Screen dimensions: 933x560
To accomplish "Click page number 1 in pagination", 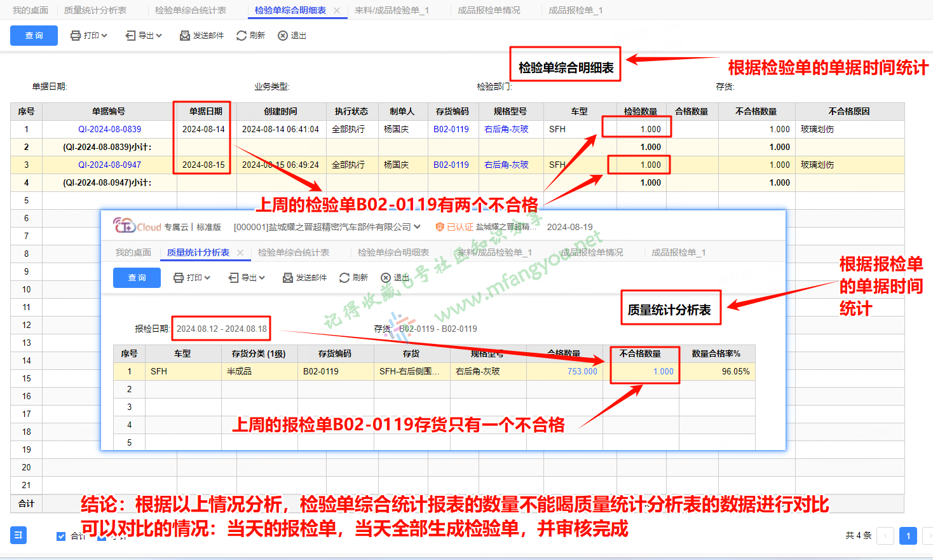I will (x=908, y=536).
